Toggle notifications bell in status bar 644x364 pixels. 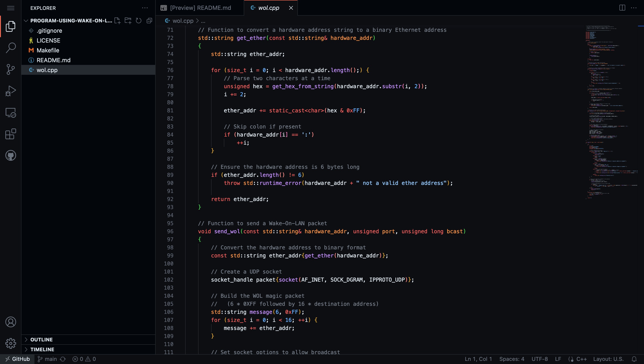click(x=634, y=359)
